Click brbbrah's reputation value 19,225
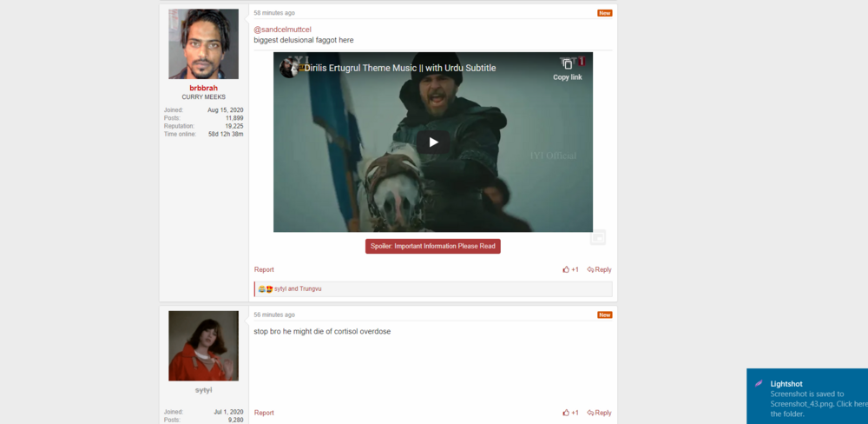Image resolution: width=868 pixels, height=424 pixels. 233,126
